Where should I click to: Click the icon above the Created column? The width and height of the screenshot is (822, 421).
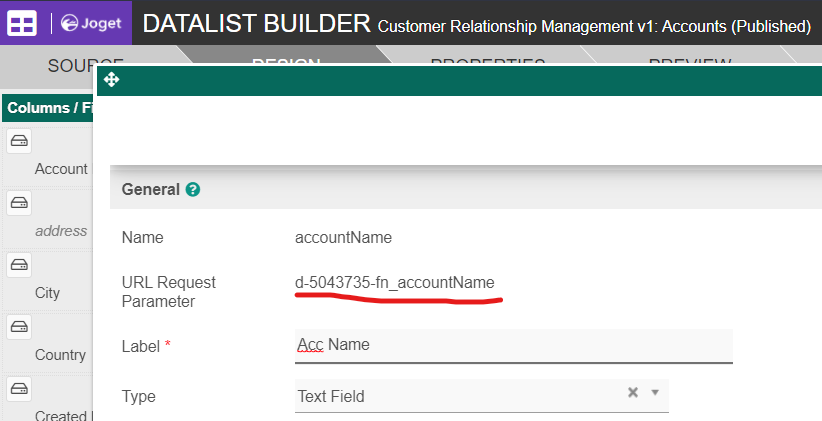19,389
